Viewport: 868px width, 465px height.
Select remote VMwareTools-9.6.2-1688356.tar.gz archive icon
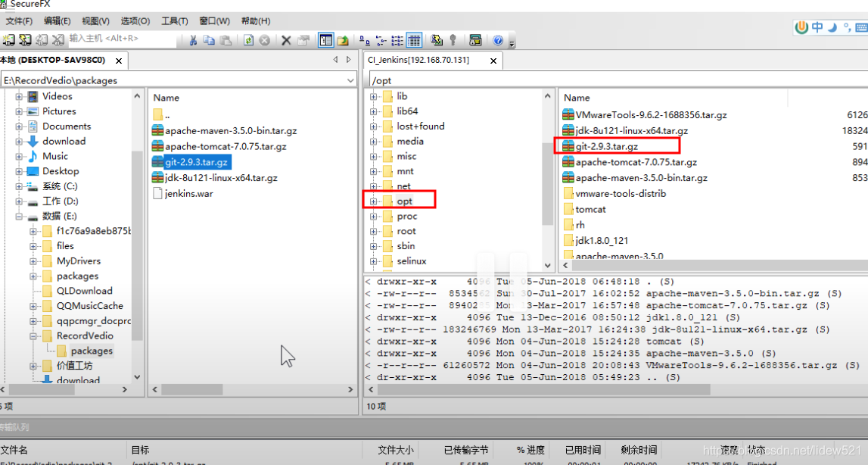[x=568, y=114]
